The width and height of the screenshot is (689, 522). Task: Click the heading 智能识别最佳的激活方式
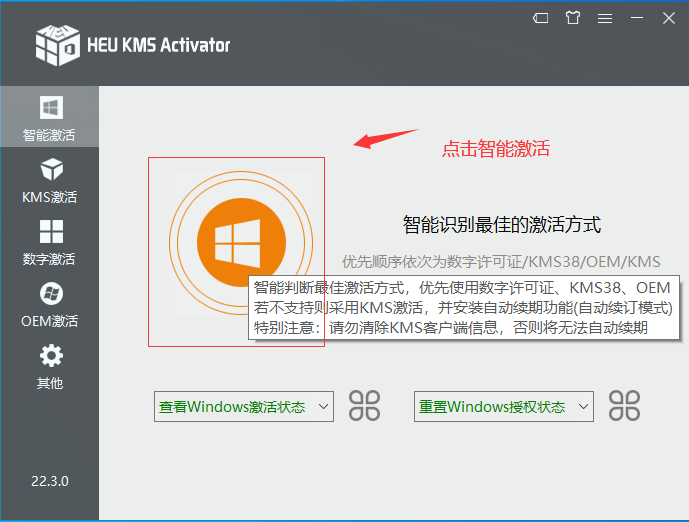(501, 225)
